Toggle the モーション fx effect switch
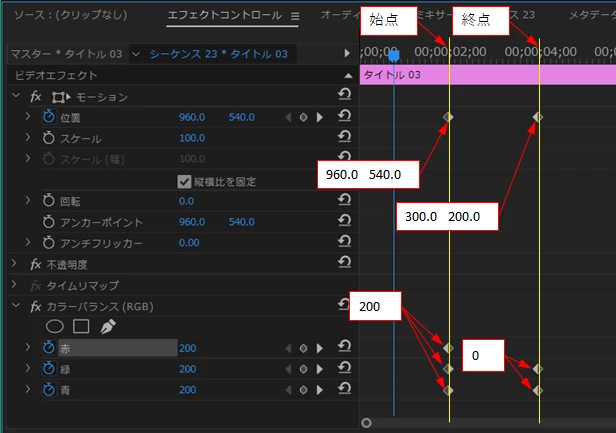Image resolution: width=616 pixels, height=433 pixels. pos(36,97)
